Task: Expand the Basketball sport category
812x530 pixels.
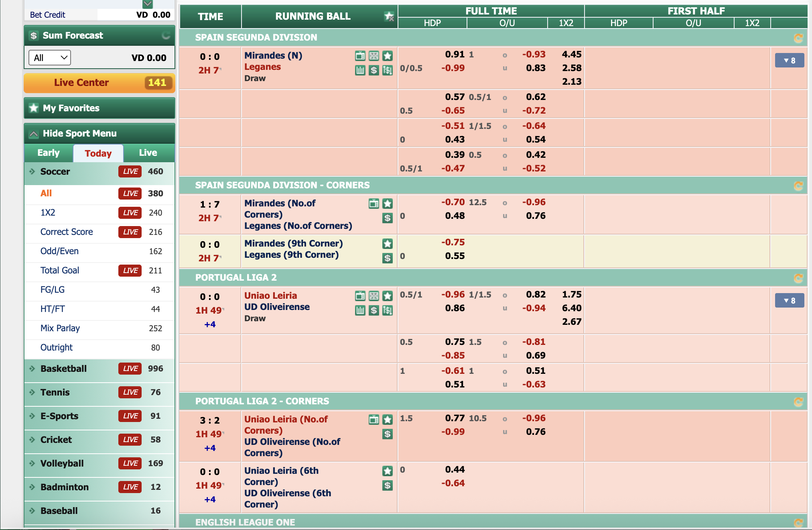Action: 63,369
